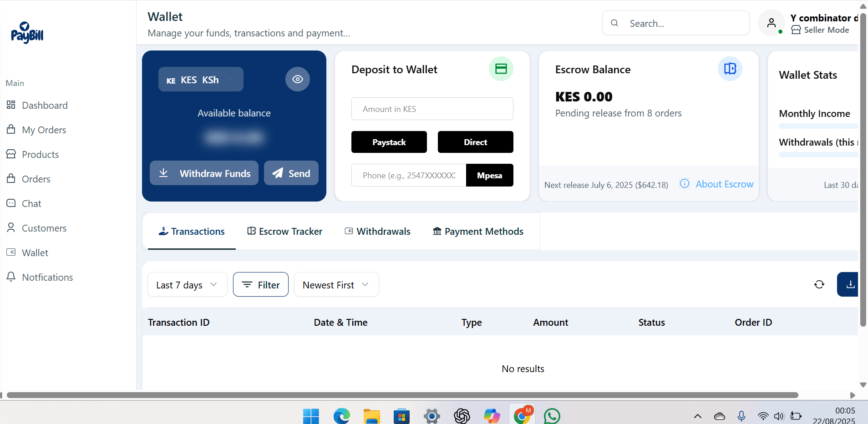Choose the Direct deposit button
Screen dimensions: 868x424
pyautogui.click(x=476, y=142)
